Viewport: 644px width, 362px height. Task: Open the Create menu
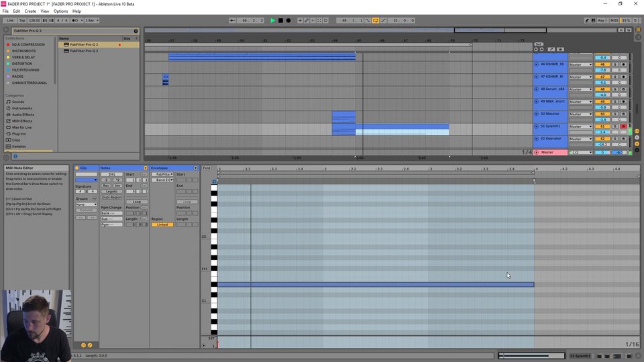[x=30, y=11]
